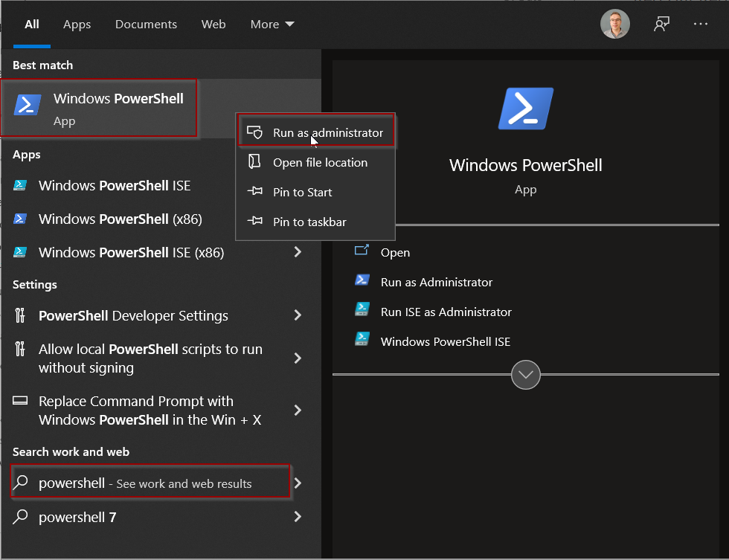Click the PowerShell Developer Settings tools icon
Image resolution: width=729 pixels, height=560 pixels.
(x=19, y=315)
